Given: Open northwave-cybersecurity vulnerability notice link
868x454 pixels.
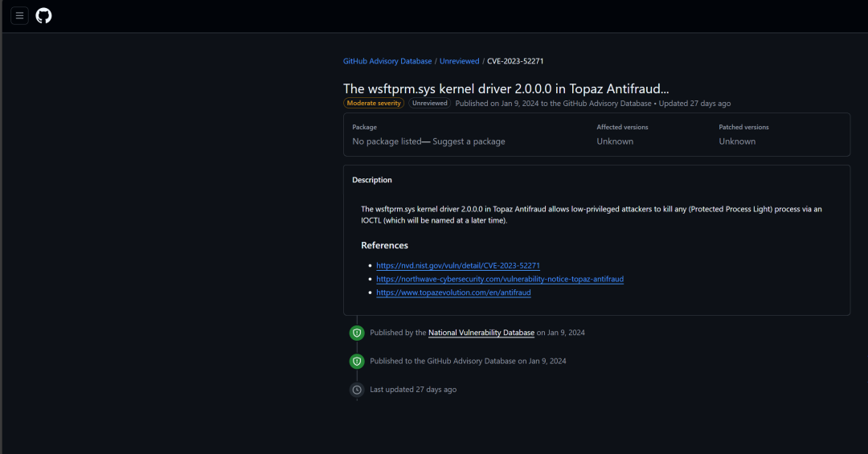Looking at the screenshot, I should 500,279.
